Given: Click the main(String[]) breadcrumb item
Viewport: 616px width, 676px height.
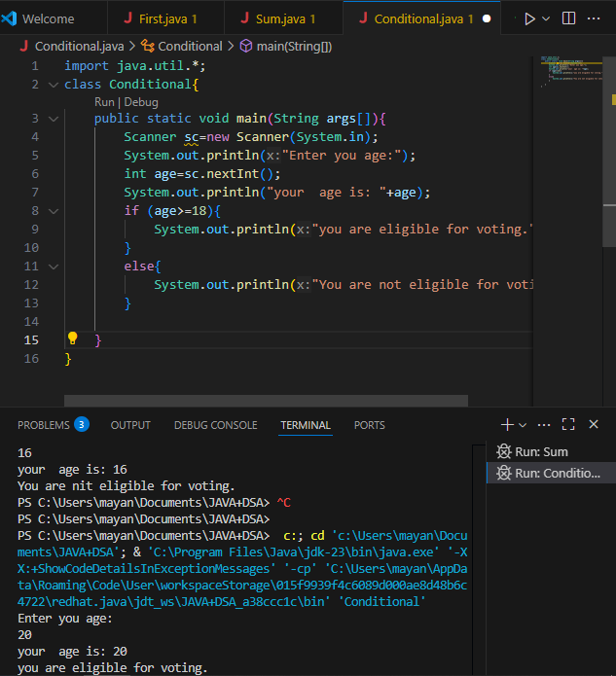Looking at the screenshot, I should point(294,46).
